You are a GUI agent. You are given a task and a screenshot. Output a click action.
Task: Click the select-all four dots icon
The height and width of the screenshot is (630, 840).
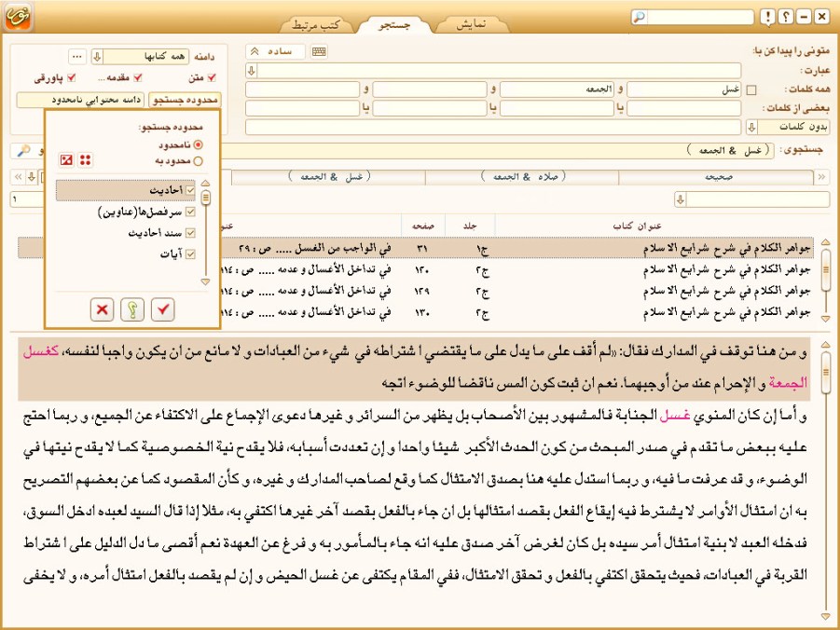tap(85, 159)
